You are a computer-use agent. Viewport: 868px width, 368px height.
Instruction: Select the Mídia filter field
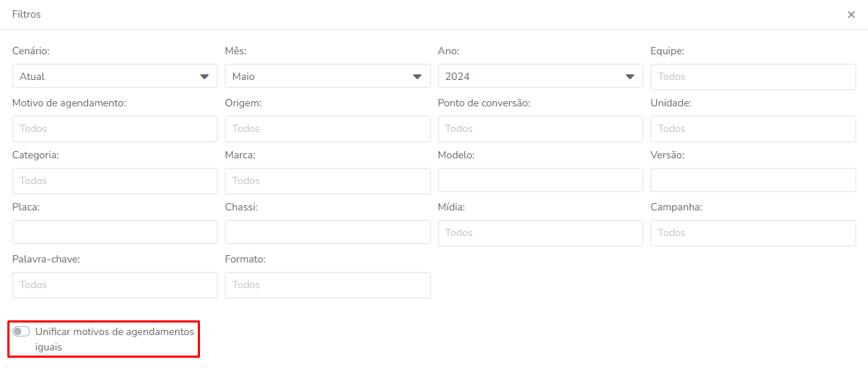click(541, 233)
